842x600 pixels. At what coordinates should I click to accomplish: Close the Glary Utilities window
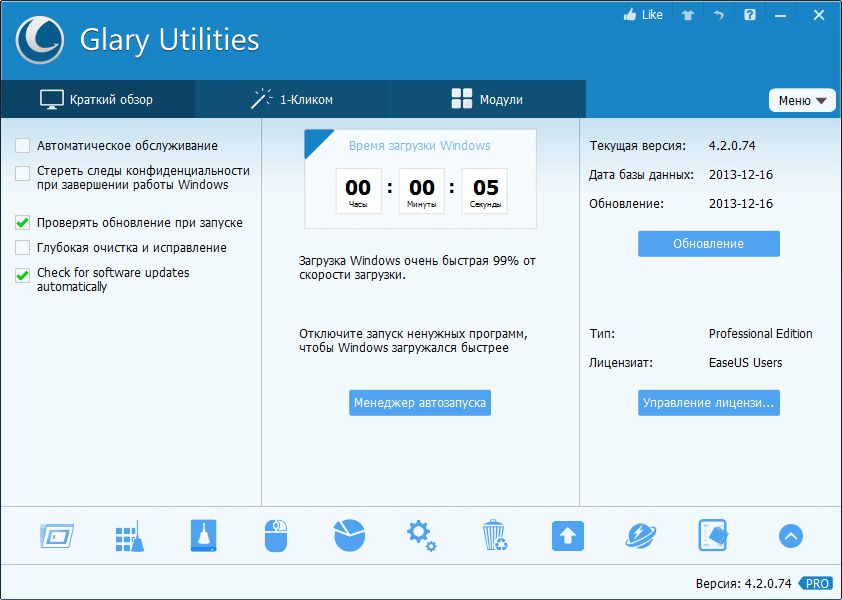[x=818, y=15]
